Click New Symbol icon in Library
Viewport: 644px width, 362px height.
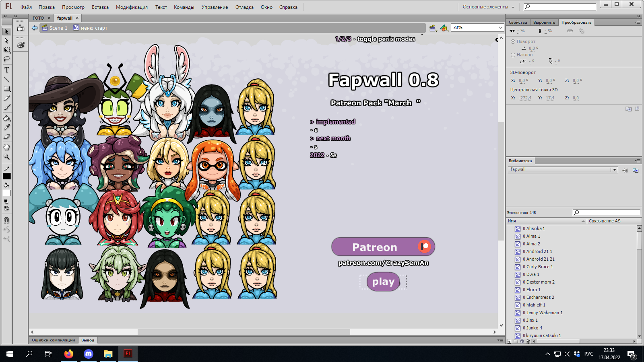pyautogui.click(x=509, y=341)
